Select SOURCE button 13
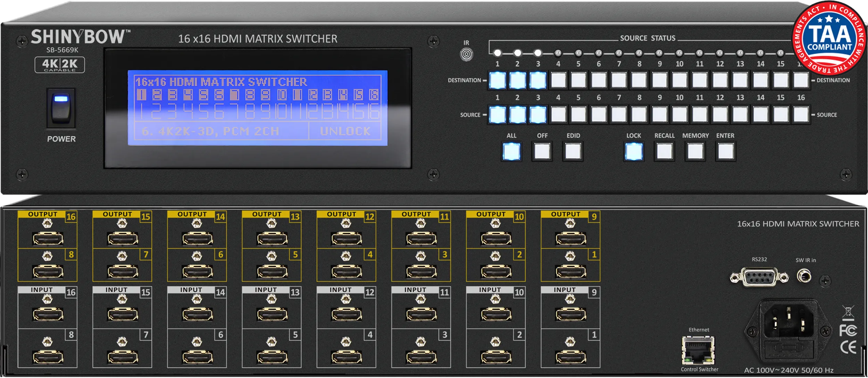The width and height of the screenshot is (868, 378). coord(740,115)
